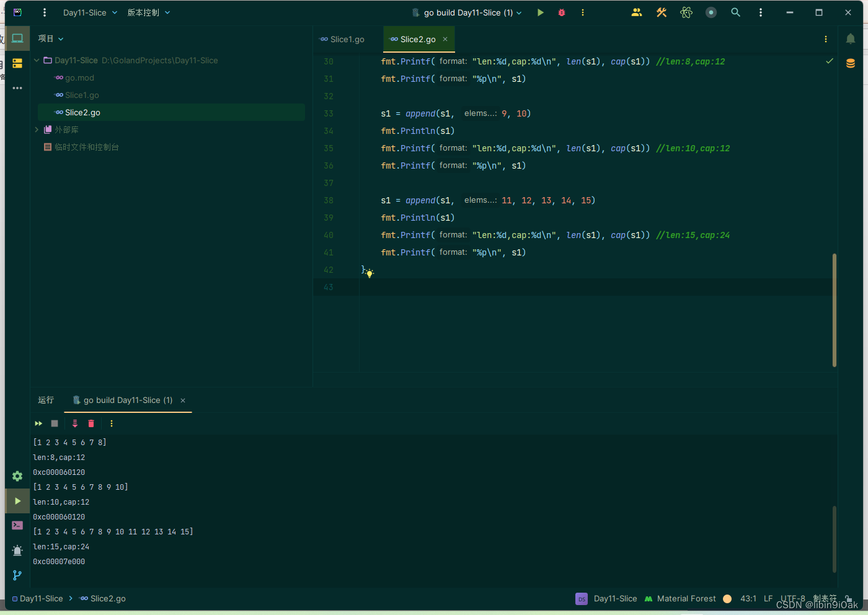Toggle the Run tool window button
868x615 pixels.
(x=17, y=501)
